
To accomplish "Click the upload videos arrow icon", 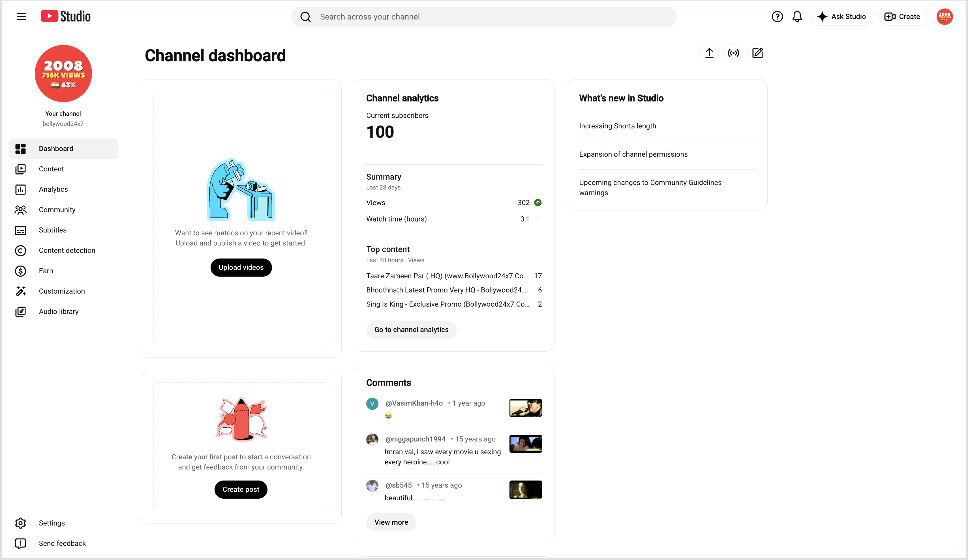I will tap(709, 53).
